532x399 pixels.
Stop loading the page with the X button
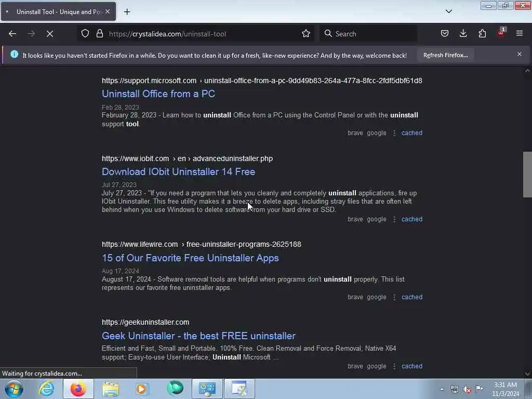49,34
